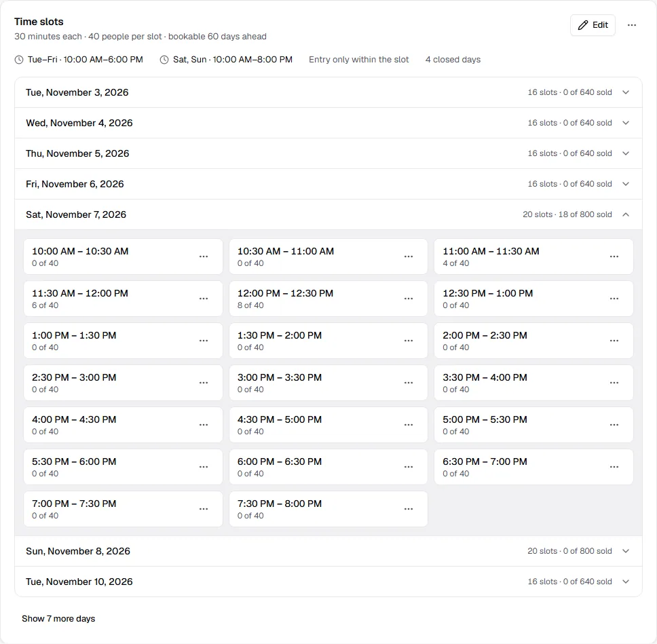Click the 5:00 PM – 5:30 PM slot label

click(485, 419)
